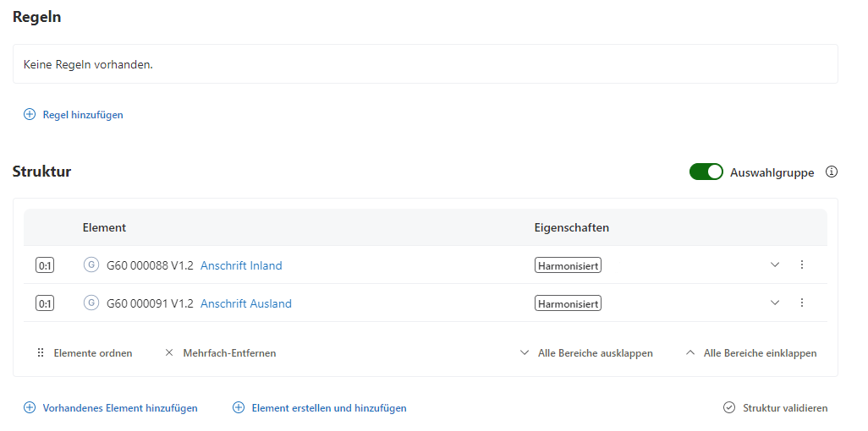Click 0:1 cardinality badge of Anschrift Ausland
The height and width of the screenshot is (431, 868).
pos(45,303)
